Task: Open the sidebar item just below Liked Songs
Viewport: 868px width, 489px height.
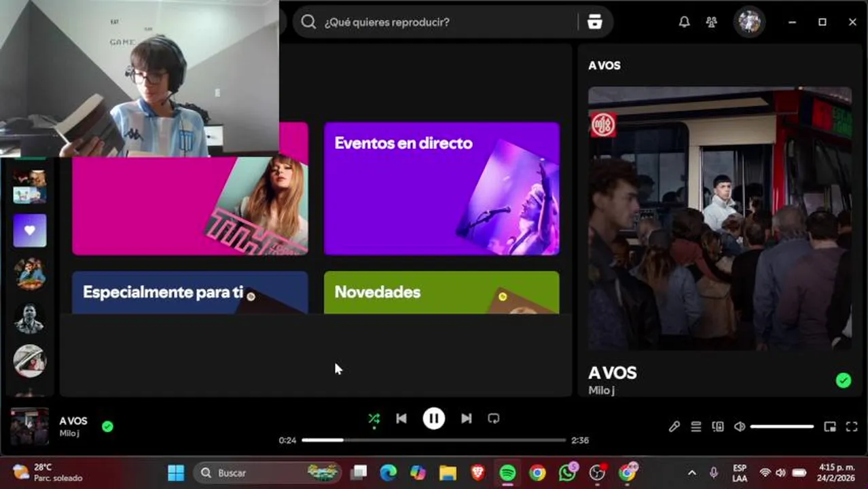Action: (x=30, y=274)
